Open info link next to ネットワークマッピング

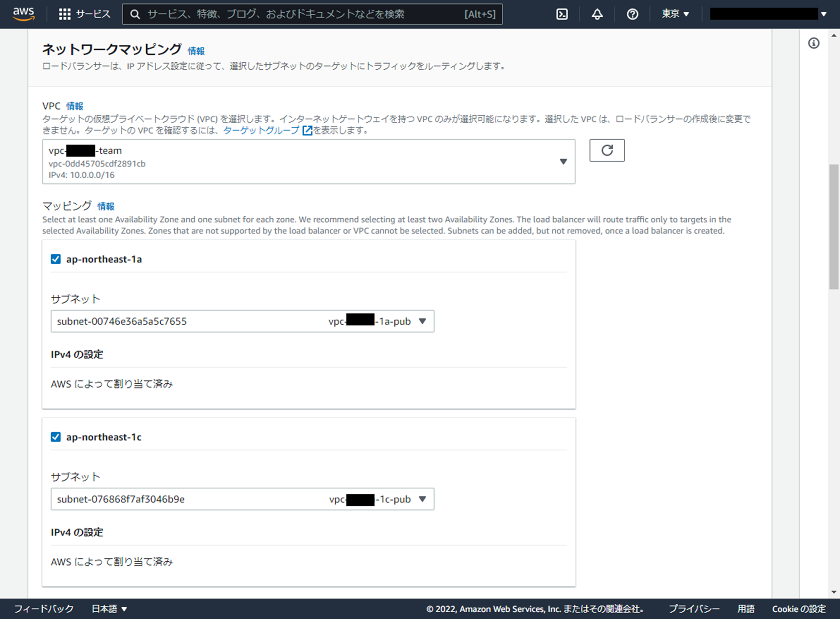pos(196,51)
